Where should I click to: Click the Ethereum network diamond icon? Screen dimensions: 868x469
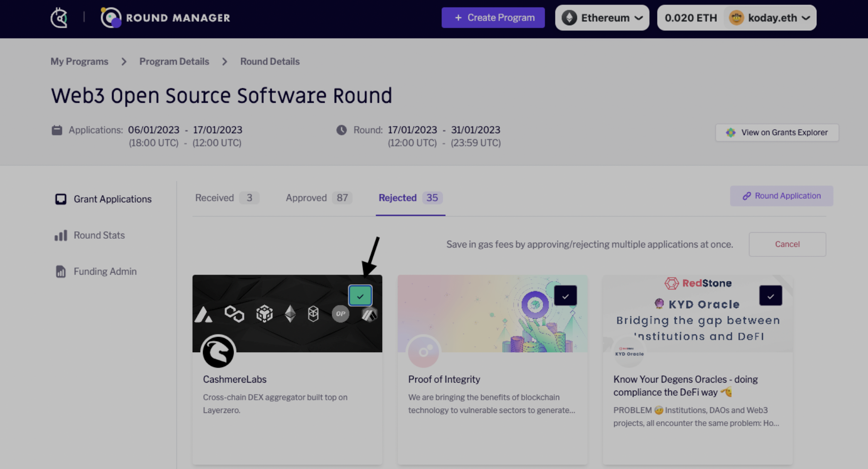(569, 18)
